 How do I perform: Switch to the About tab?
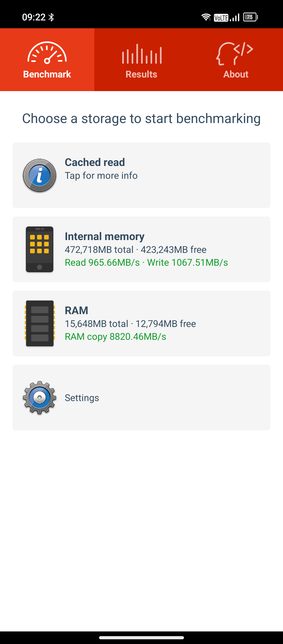236,60
